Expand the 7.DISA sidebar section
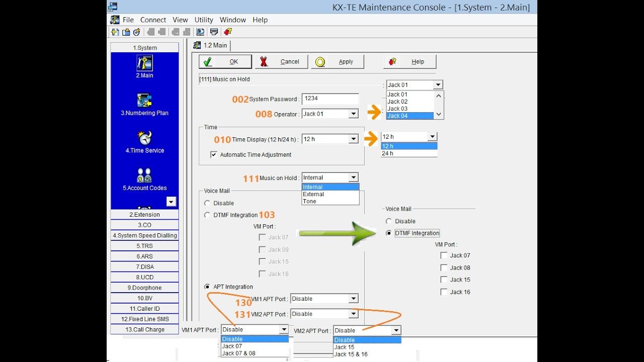Screen dimensions: 644x362 145,267
